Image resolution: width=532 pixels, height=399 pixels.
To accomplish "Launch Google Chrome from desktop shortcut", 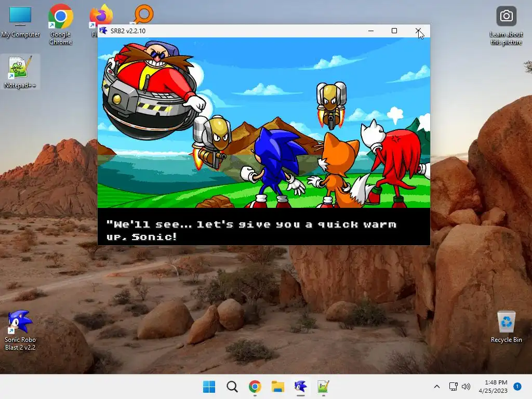I will point(60,24).
